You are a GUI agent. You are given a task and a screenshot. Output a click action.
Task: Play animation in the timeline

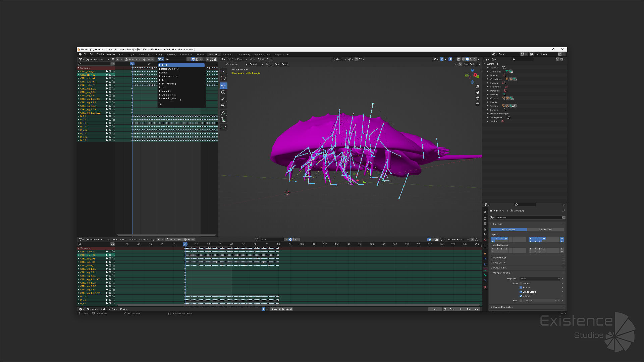click(x=283, y=309)
